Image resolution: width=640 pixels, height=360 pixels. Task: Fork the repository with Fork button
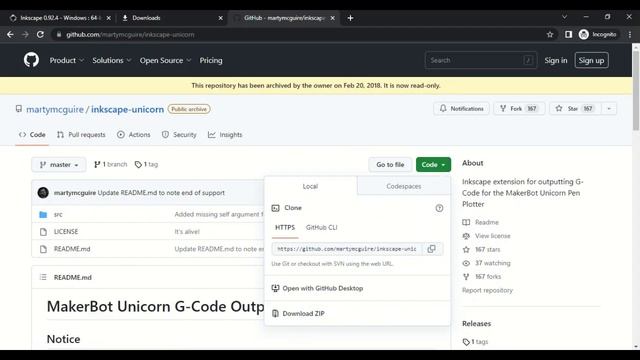(519, 109)
